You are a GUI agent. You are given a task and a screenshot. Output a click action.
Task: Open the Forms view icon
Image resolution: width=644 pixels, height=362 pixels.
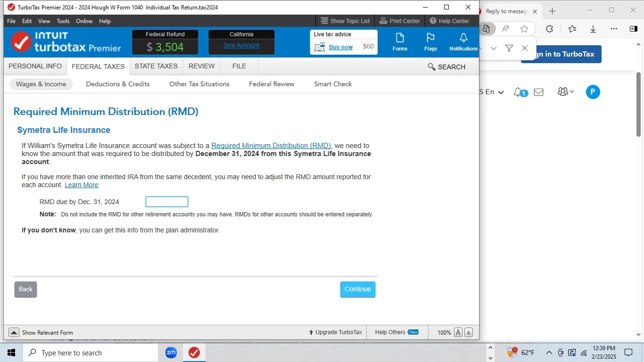pos(400,42)
